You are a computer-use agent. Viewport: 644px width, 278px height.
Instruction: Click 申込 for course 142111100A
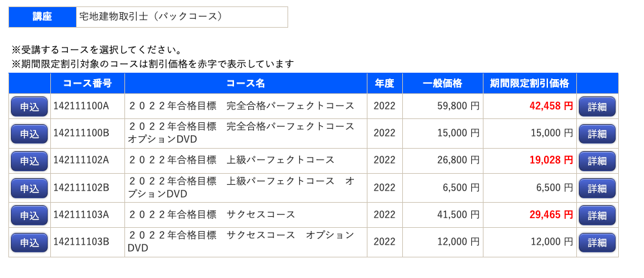30,107
